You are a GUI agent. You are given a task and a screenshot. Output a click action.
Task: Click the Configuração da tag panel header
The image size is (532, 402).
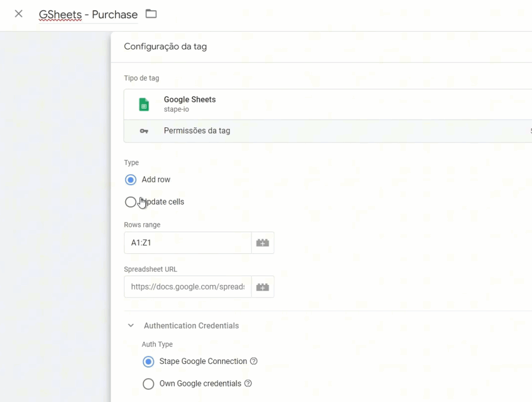[165, 47]
